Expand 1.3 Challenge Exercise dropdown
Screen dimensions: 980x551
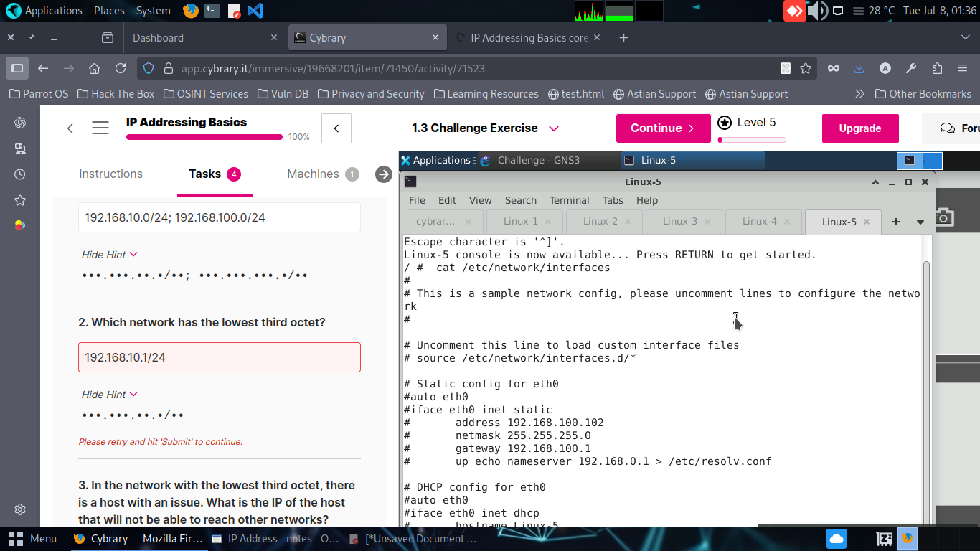point(553,128)
